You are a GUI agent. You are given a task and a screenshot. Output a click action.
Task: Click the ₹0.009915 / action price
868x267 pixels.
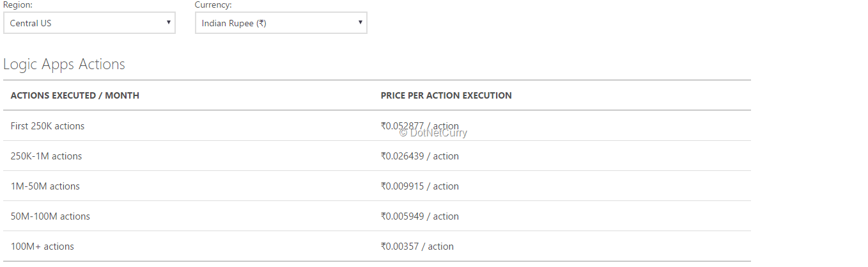click(x=419, y=186)
